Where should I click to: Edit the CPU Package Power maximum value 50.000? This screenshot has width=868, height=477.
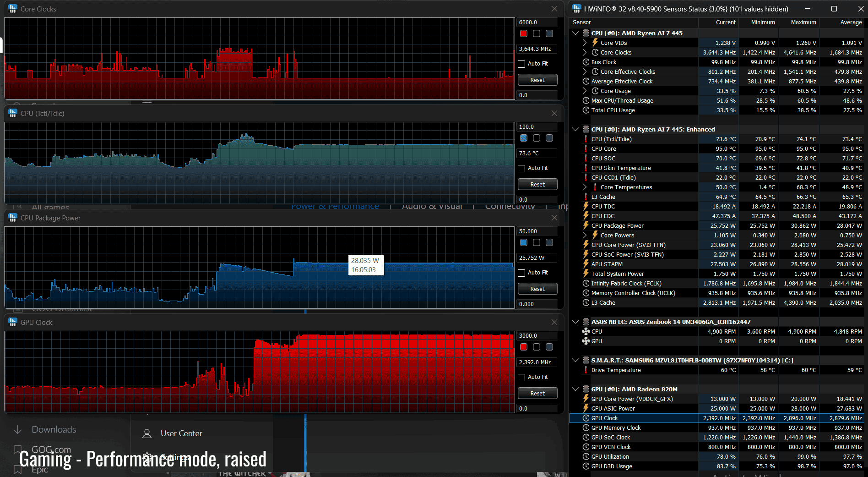(537, 231)
